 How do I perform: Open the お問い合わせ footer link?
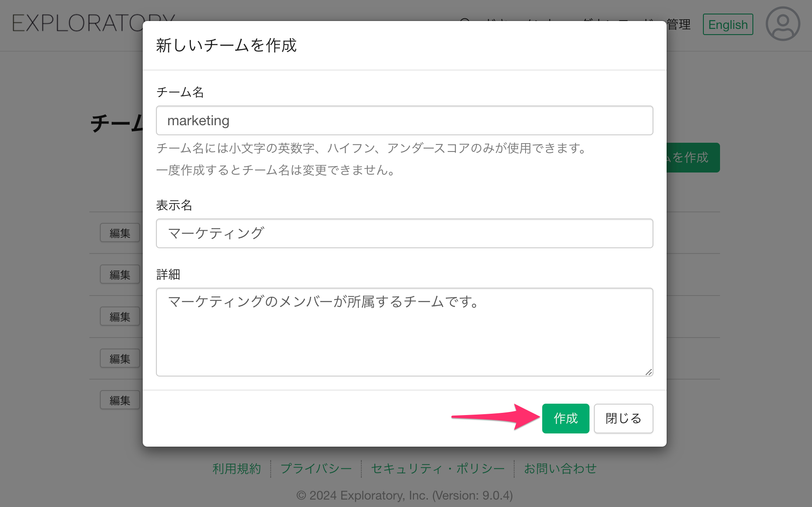(x=560, y=469)
